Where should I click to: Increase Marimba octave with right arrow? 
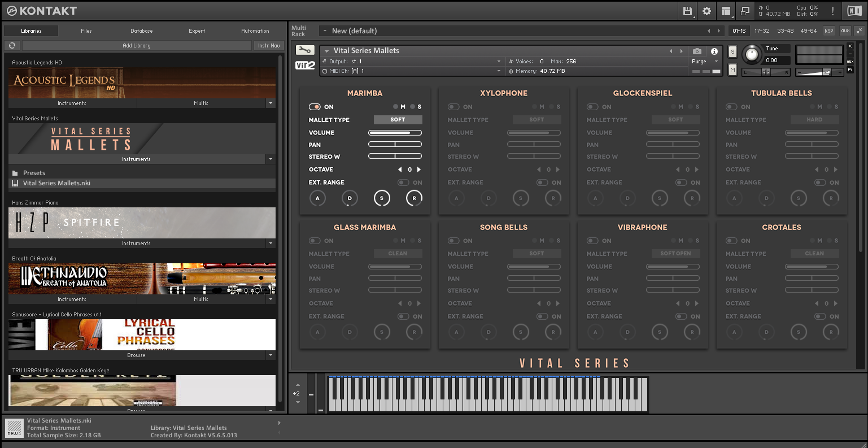[x=419, y=169]
